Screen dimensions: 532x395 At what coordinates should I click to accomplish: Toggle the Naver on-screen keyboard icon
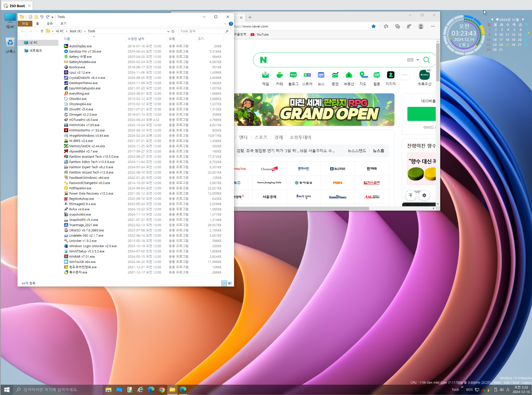click(x=410, y=60)
